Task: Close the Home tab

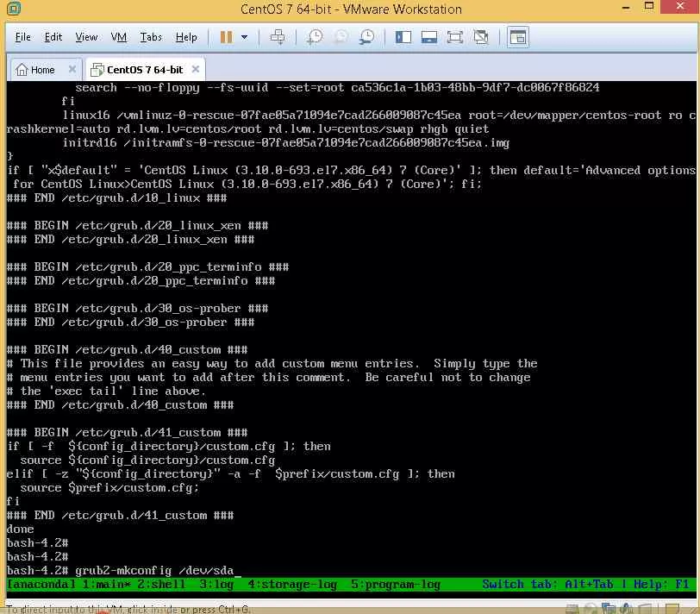Action: coord(72,69)
